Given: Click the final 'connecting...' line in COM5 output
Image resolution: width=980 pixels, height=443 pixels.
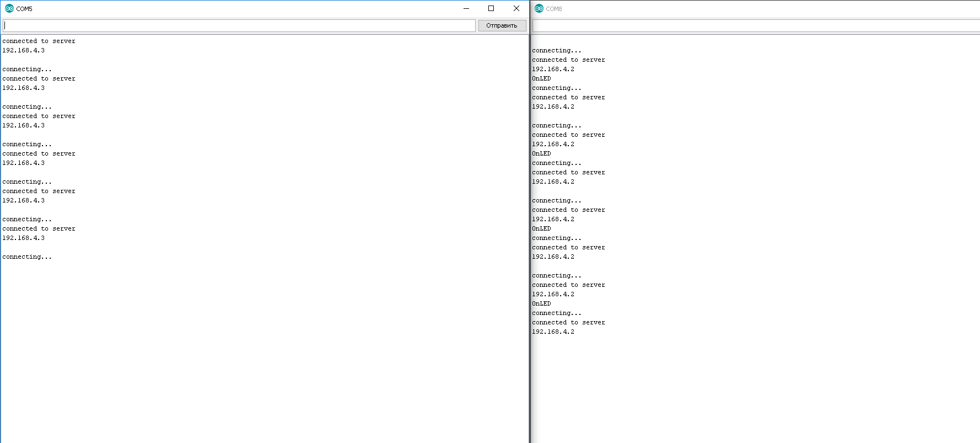Looking at the screenshot, I should coord(27,257).
